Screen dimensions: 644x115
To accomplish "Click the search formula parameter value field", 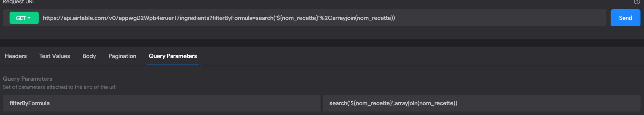I will pos(481,103).
